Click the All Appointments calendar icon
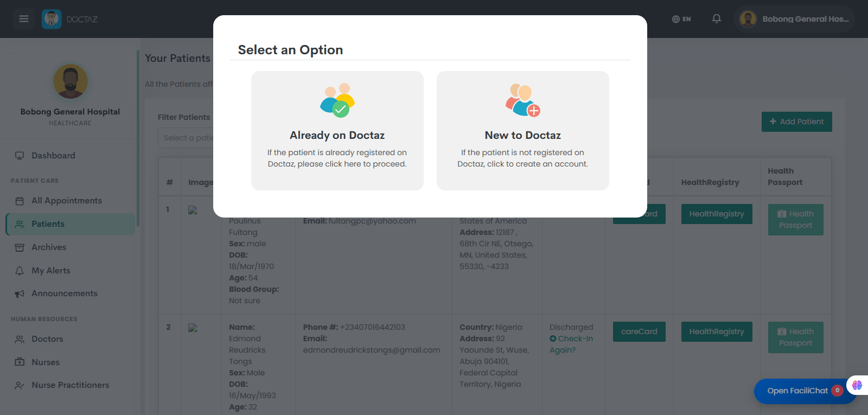 20,201
